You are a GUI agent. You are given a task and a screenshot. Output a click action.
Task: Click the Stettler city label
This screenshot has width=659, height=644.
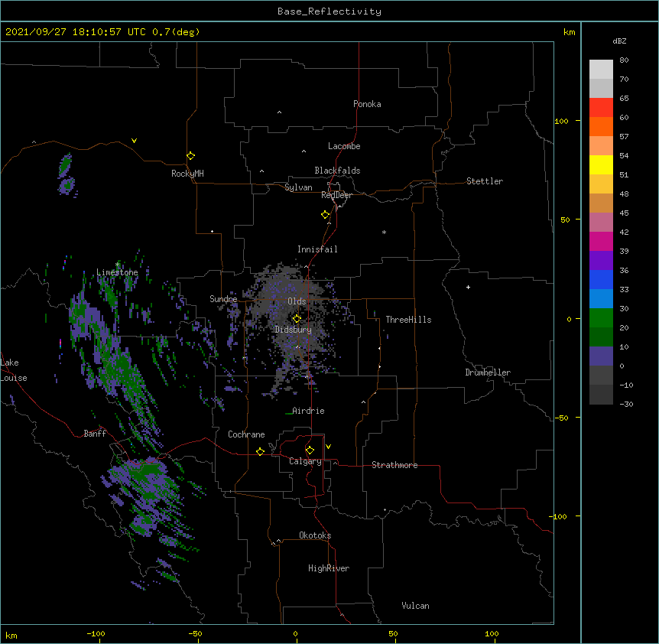pyautogui.click(x=485, y=181)
